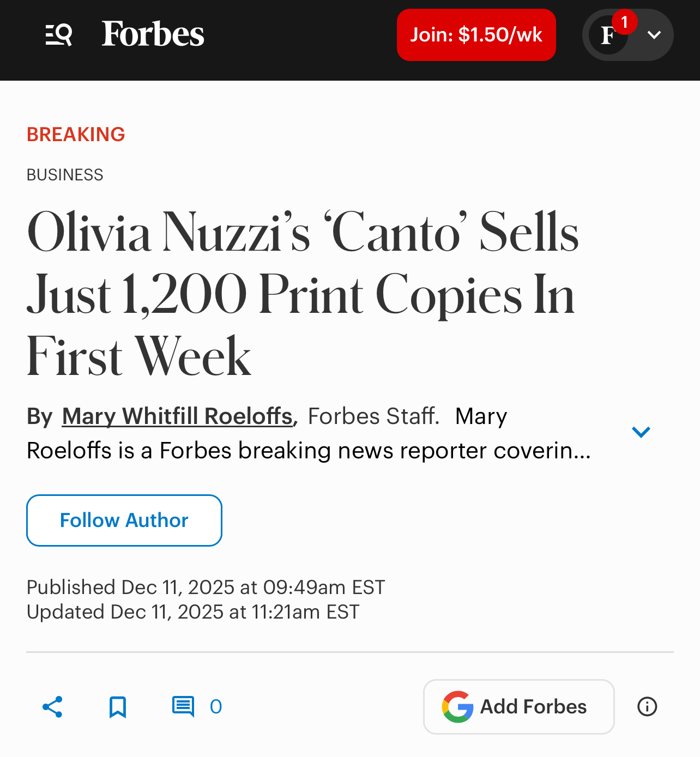Click the Google G logo icon
700x757 pixels.
coord(457,707)
